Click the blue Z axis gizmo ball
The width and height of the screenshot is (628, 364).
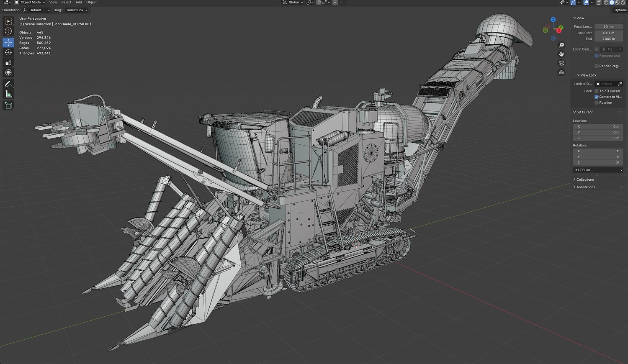tap(553, 20)
